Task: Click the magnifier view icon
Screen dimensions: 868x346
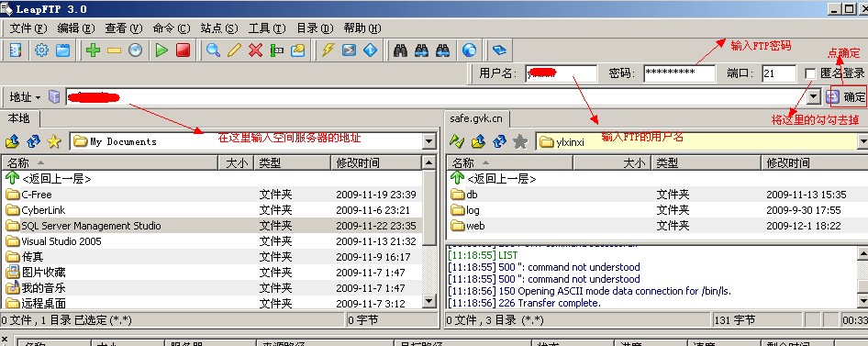Action: point(213,50)
